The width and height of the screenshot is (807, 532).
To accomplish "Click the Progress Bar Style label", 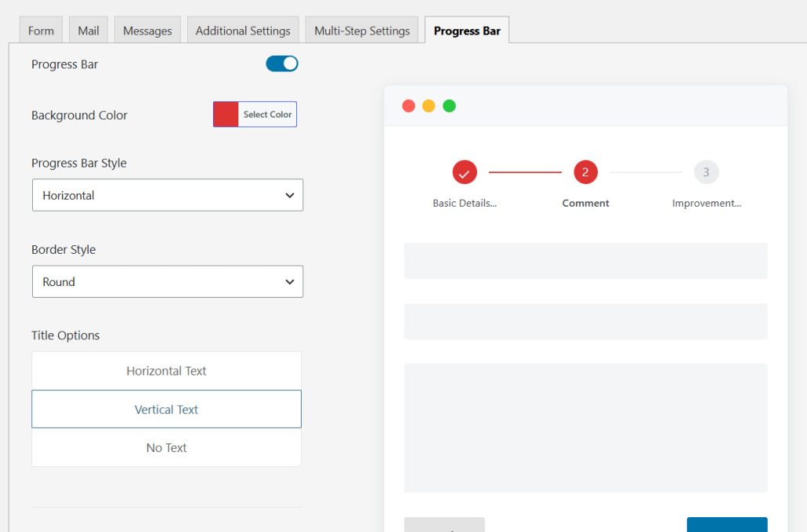I will click(x=79, y=163).
